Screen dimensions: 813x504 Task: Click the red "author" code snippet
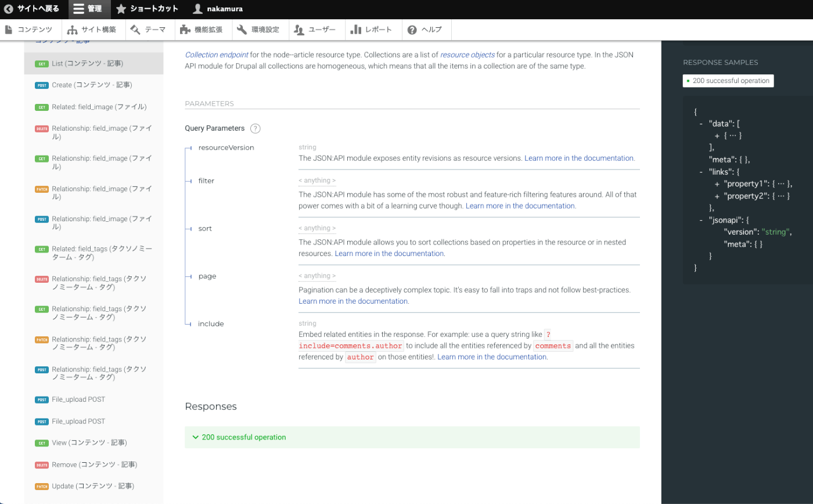[x=361, y=357]
